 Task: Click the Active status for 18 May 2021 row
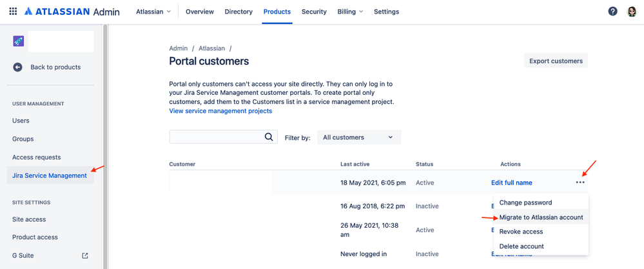[x=425, y=183]
